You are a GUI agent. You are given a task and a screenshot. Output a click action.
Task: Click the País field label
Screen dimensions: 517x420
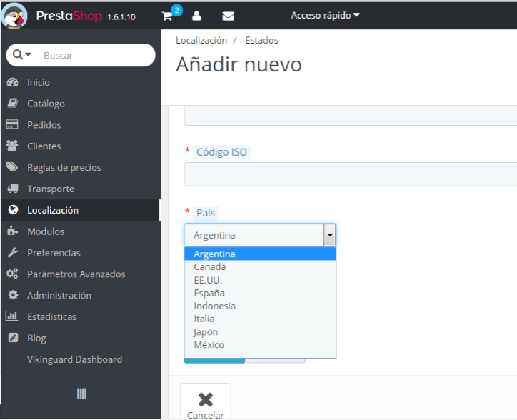tap(206, 213)
